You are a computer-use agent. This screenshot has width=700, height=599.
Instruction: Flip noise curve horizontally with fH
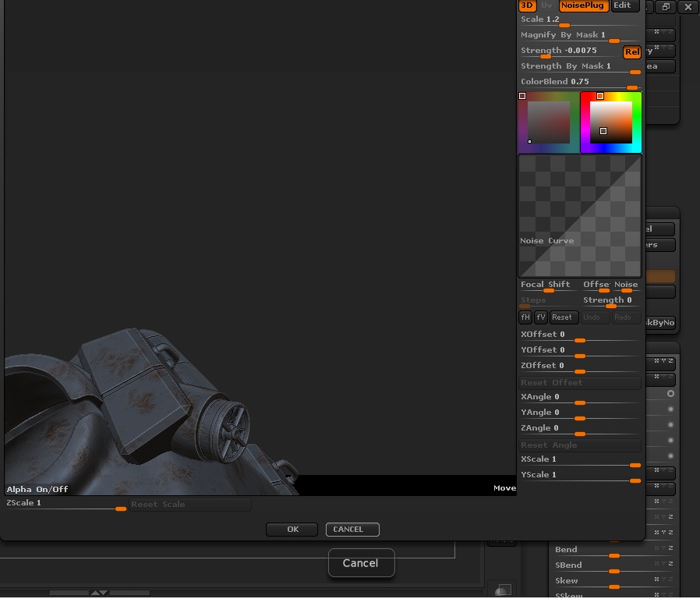(x=525, y=317)
